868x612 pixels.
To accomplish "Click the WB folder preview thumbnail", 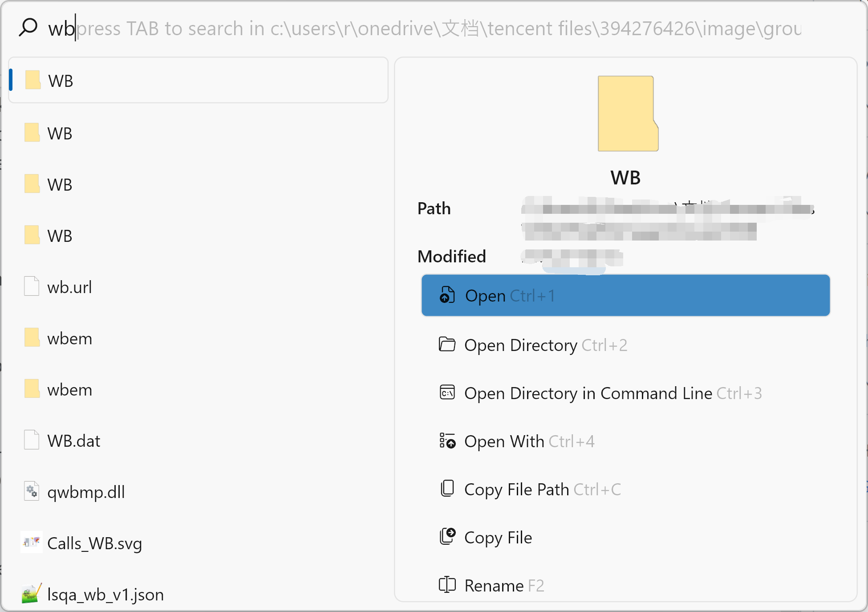I will pyautogui.click(x=627, y=114).
